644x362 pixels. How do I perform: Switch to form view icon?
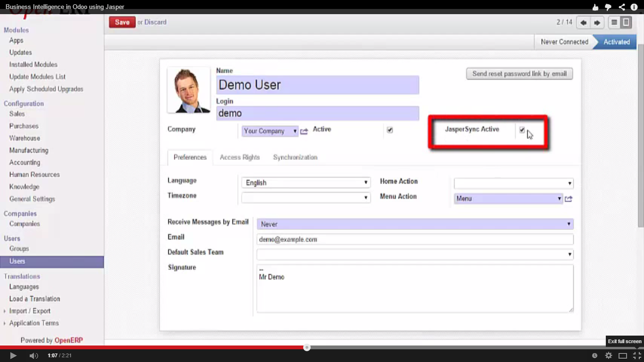click(626, 22)
